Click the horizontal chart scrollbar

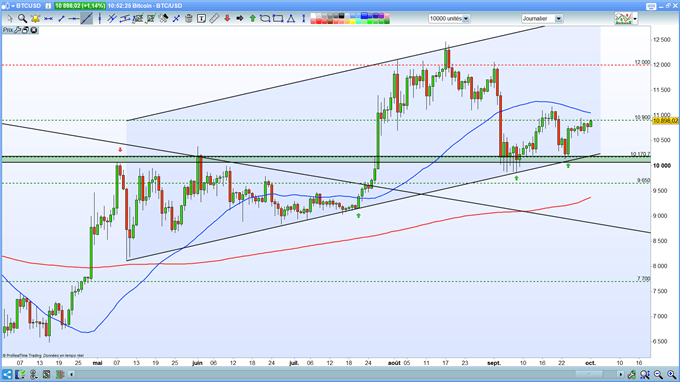coord(346,374)
